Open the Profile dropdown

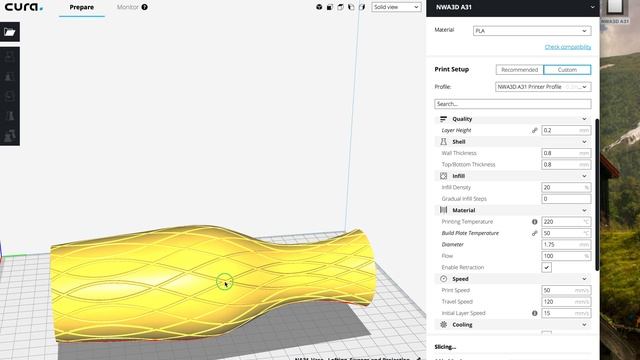click(x=543, y=87)
